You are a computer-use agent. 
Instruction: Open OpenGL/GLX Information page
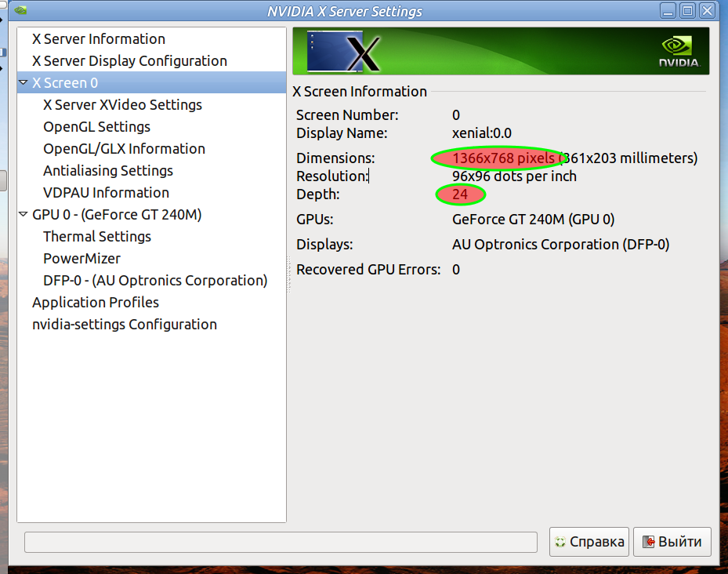pos(124,149)
